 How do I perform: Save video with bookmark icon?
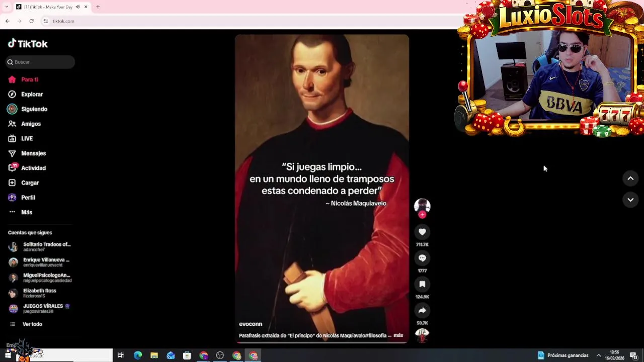[422, 284]
